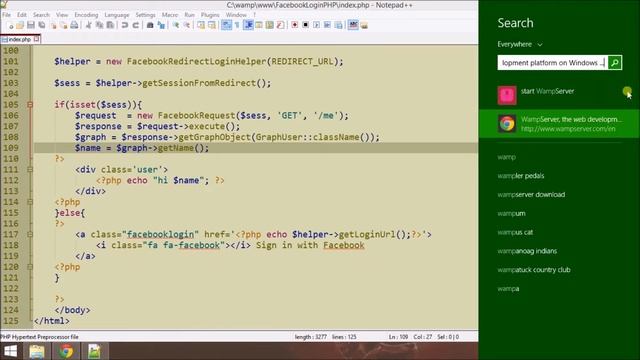Image resolution: width=640 pixels, height=360 pixels.
Task: Click inside the Search text box
Action: point(553,63)
